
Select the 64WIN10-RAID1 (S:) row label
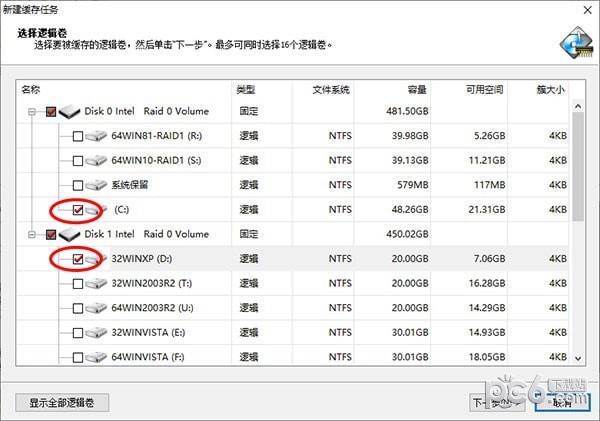coord(156,160)
